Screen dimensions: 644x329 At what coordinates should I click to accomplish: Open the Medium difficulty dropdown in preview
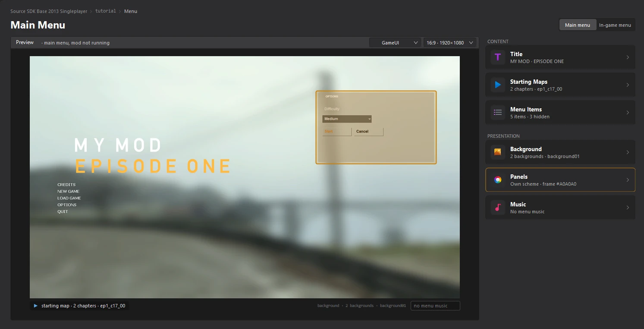[347, 119]
